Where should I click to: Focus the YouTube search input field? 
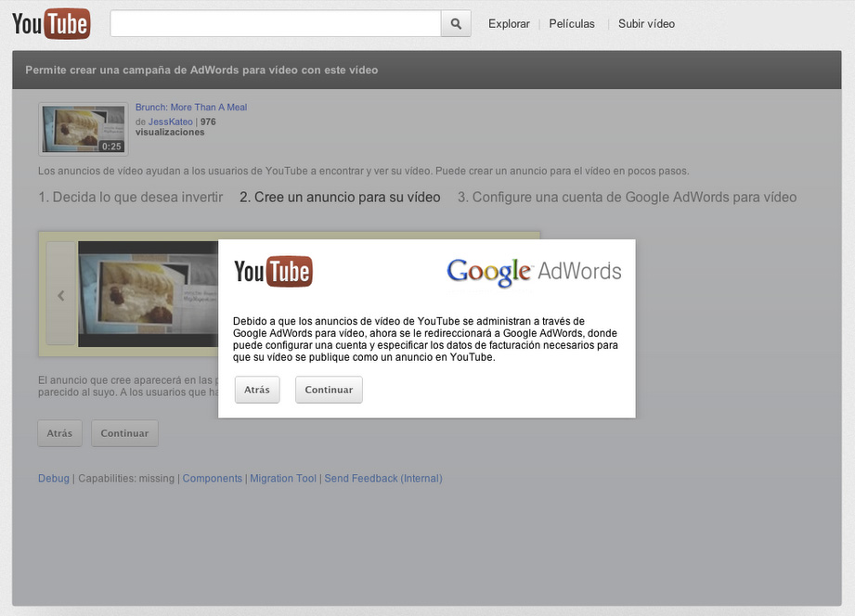point(276,23)
